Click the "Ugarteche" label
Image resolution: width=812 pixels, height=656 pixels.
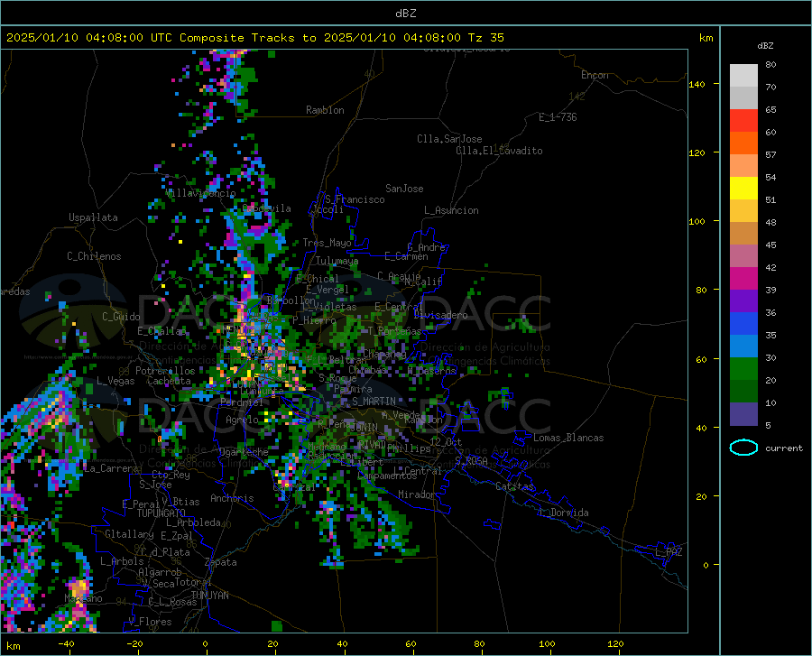click(x=244, y=452)
